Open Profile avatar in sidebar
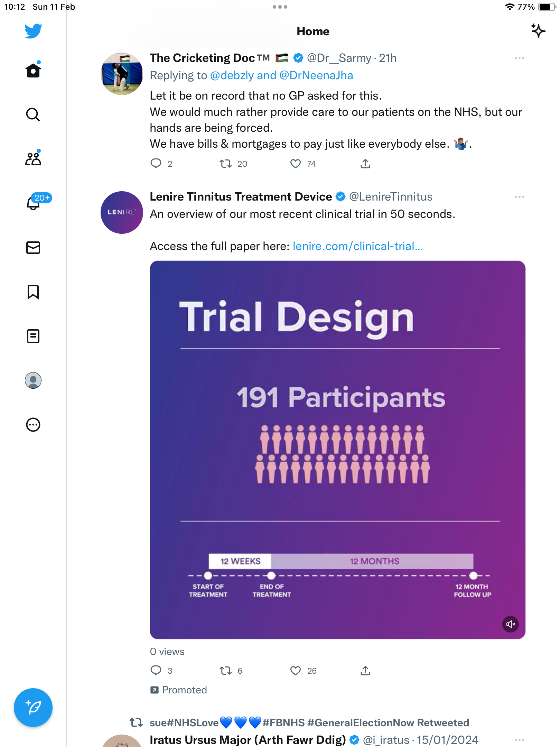Screen dimensions: 560x747 pos(33,380)
